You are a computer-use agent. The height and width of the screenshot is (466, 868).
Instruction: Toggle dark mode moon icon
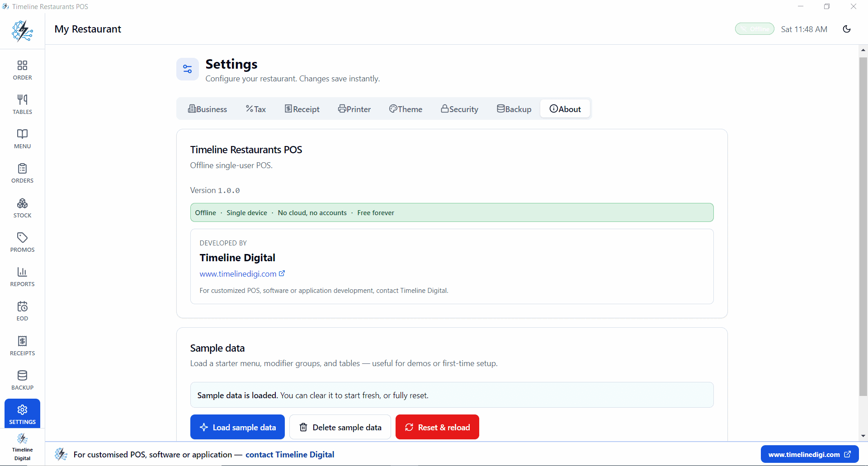pyautogui.click(x=847, y=29)
